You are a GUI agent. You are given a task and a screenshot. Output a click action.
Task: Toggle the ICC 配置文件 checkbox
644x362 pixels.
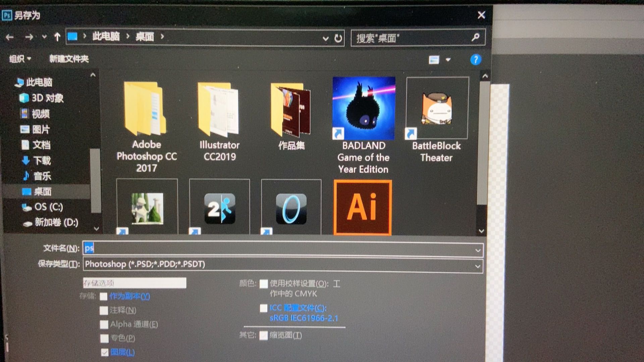tap(264, 308)
